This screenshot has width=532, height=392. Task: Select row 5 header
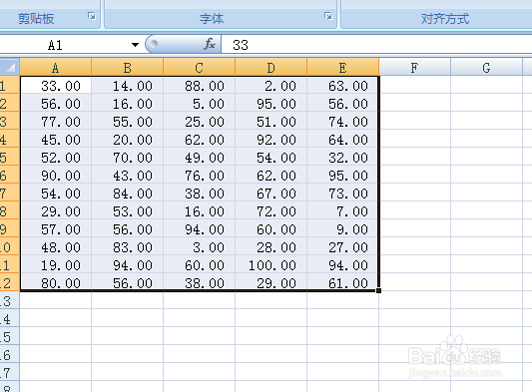(10, 157)
